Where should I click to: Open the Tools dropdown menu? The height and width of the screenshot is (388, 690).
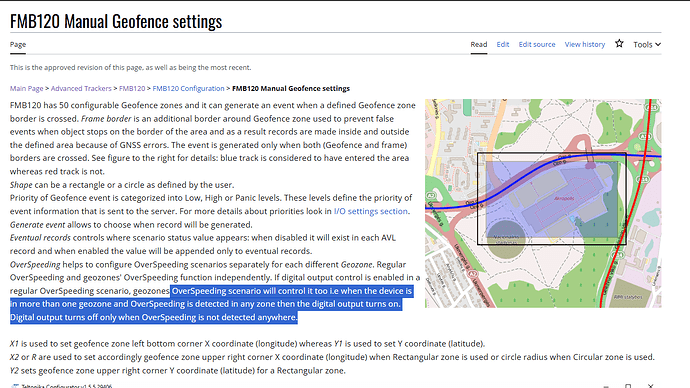click(x=647, y=44)
